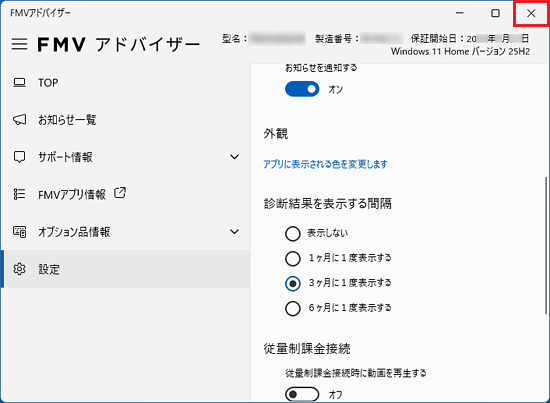Close the FMVアドバイザー window
Image resolution: width=550 pixels, height=403 pixels.
pos(531,13)
